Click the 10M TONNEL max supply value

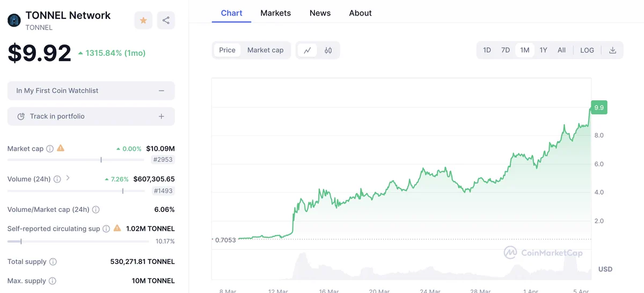point(154,281)
